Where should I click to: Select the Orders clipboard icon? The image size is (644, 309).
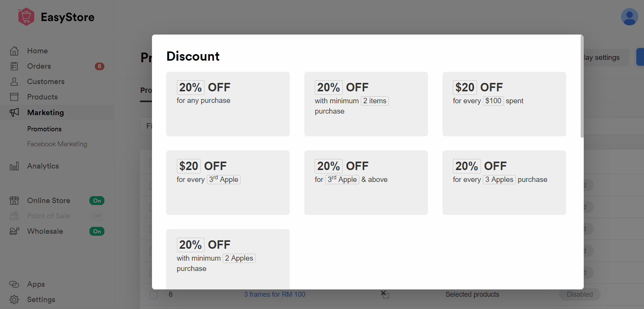[14, 66]
